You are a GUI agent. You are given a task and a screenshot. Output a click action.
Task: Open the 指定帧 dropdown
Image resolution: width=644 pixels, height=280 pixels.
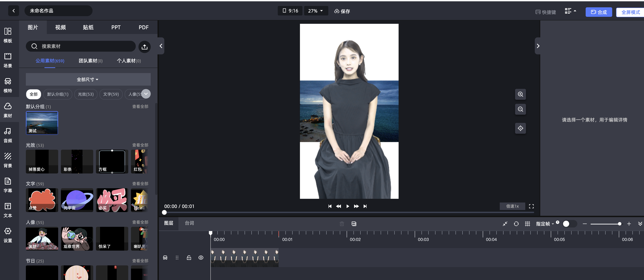[x=545, y=224]
